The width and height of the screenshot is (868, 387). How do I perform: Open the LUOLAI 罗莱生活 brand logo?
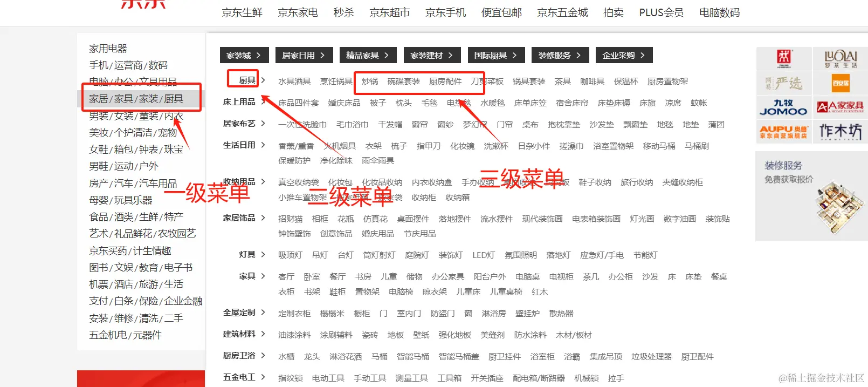click(x=841, y=58)
